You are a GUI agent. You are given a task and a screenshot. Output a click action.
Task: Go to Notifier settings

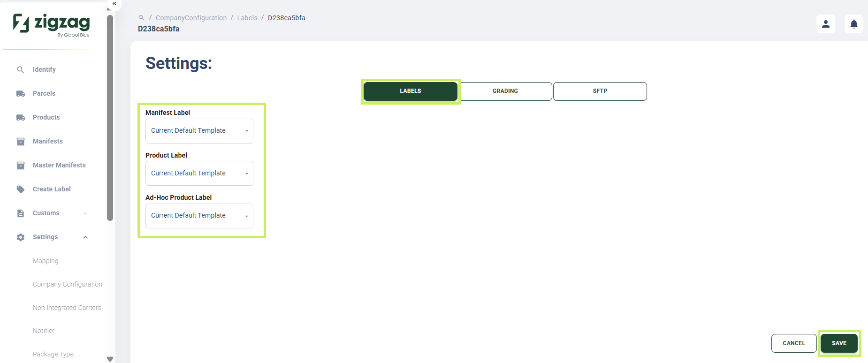[x=44, y=331]
